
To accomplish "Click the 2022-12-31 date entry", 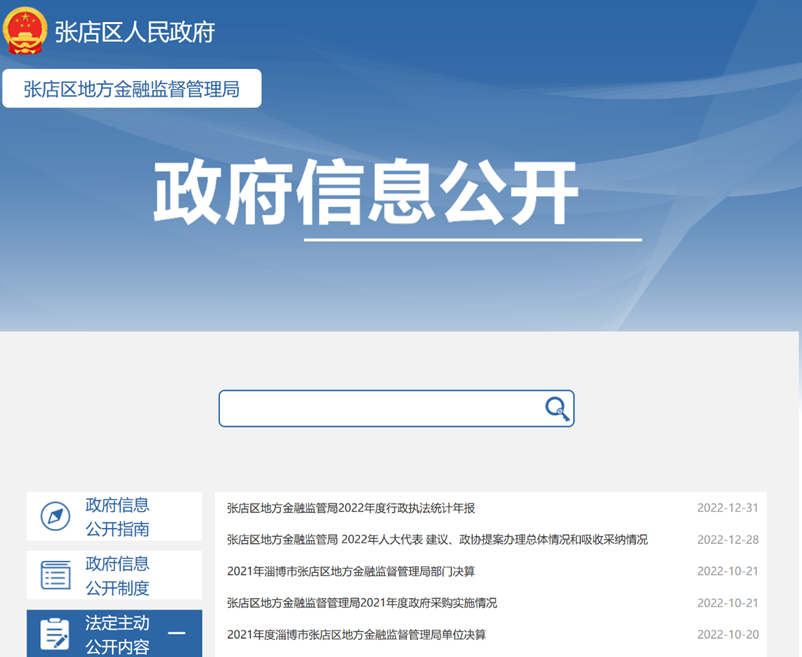I will coord(727,508).
